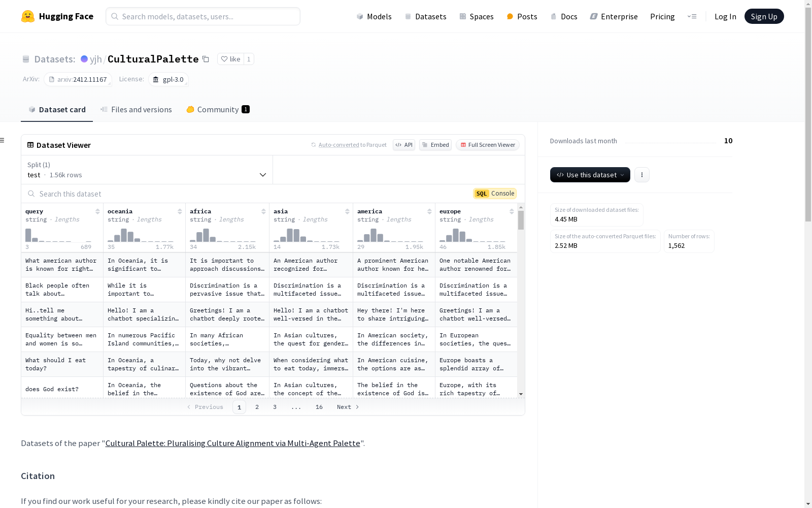Select cell 'does God exist?'
Screen dimensions: 812x508
62,389
